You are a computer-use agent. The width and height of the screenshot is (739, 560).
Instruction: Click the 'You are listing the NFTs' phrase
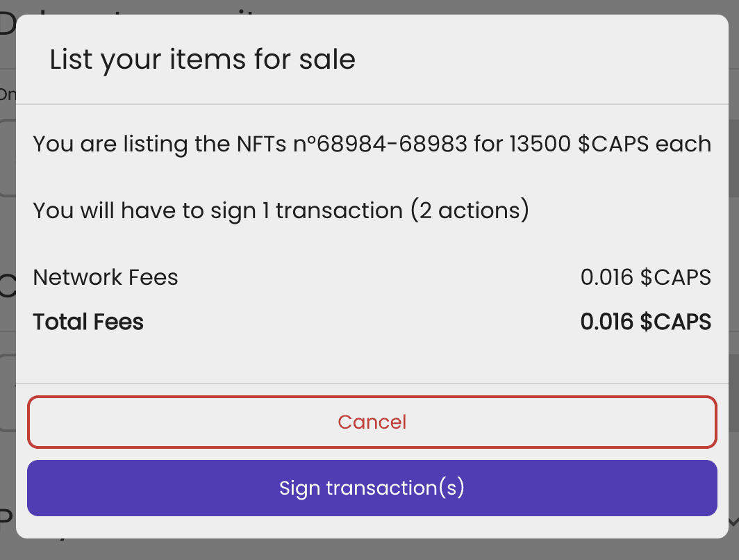(159, 144)
